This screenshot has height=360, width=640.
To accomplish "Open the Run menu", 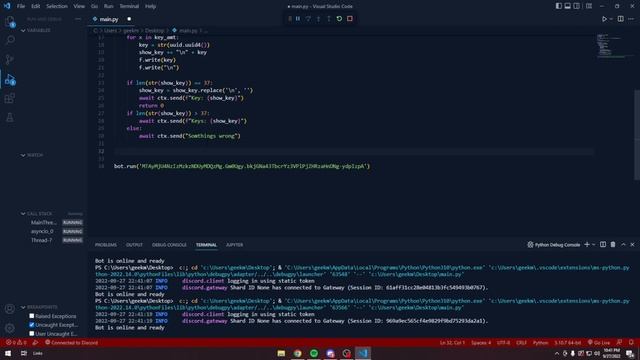I will [109, 6].
